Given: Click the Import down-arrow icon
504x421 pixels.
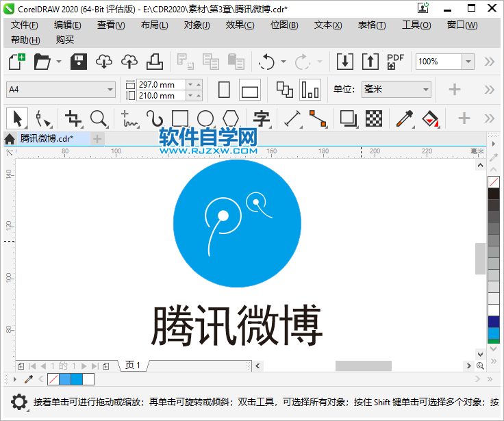Looking at the screenshot, I should tap(345, 62).
